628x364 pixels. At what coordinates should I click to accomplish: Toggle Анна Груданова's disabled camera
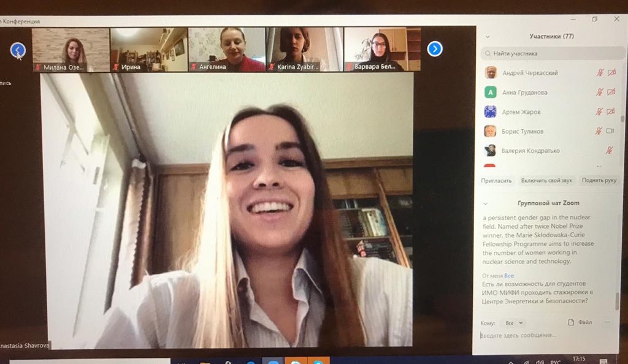point(610,92)
